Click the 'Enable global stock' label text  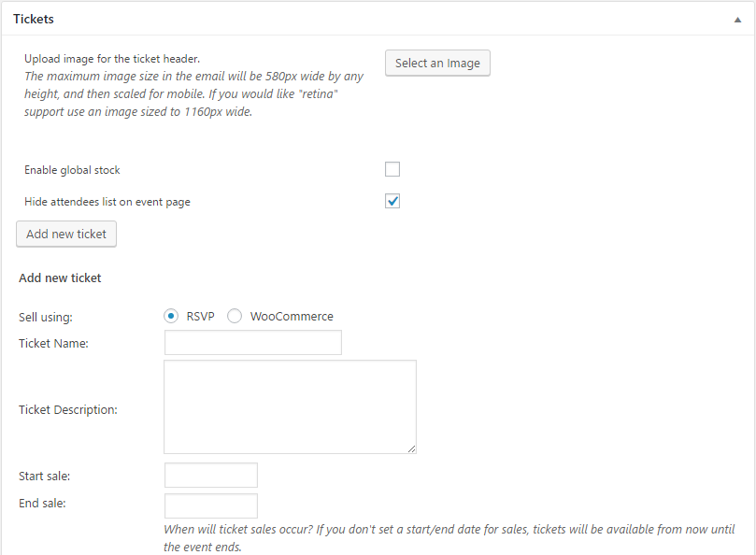(x=72, y=170)
